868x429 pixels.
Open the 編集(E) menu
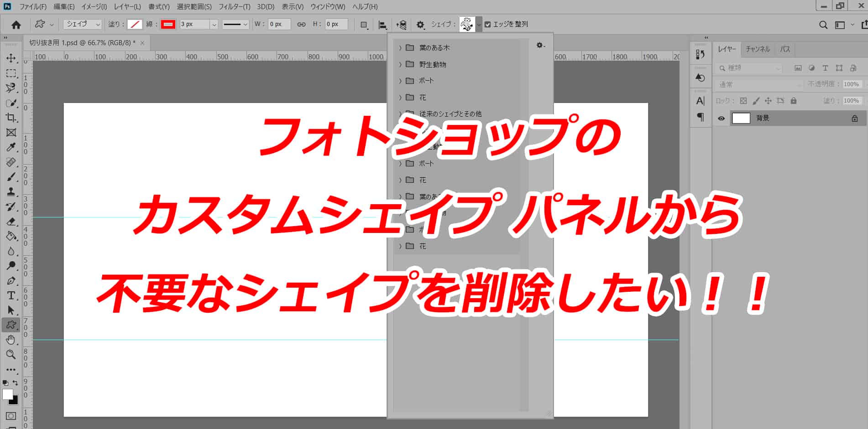[64, 7]
